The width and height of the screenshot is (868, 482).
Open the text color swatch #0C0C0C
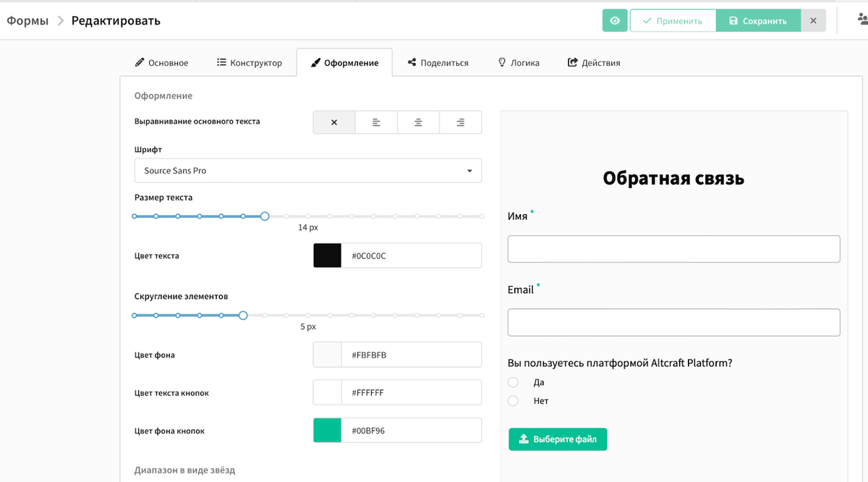[327, 255]
